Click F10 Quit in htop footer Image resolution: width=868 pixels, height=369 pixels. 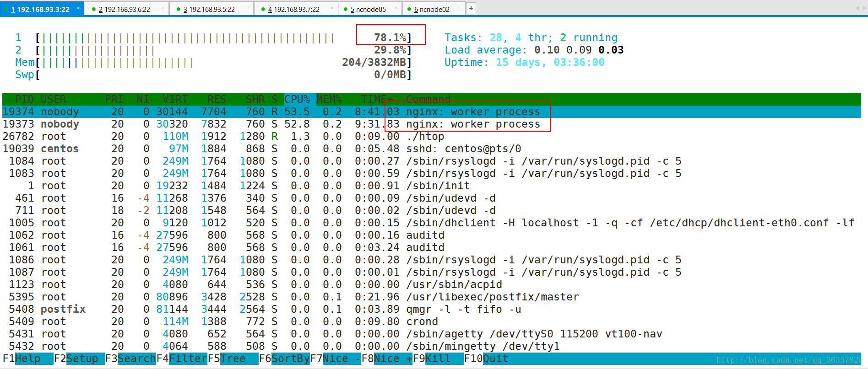tap(486, 358)
